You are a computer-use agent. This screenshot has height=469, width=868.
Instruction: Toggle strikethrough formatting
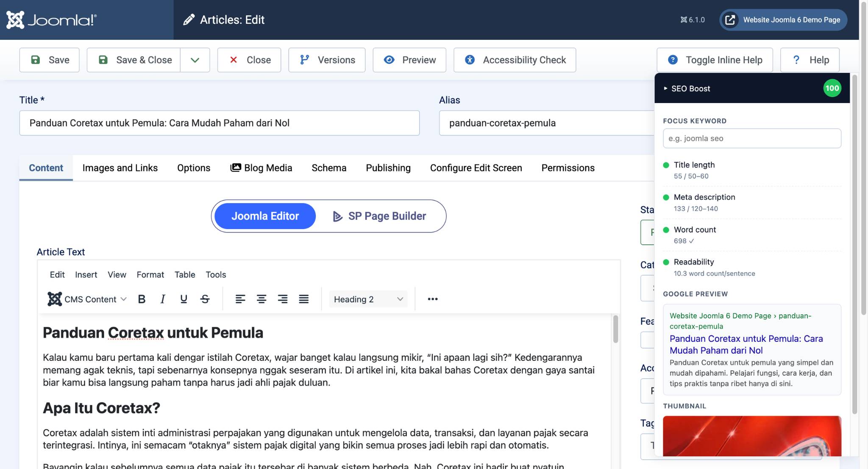(205, 299)
